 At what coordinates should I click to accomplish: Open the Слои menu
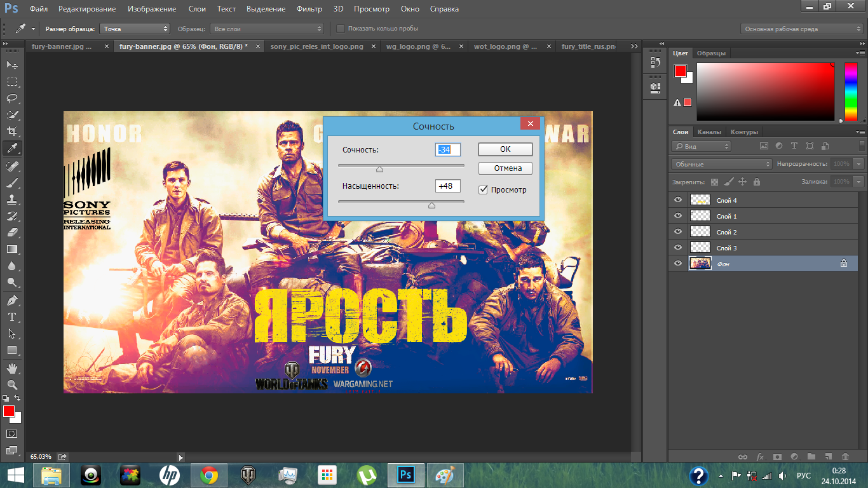(x=197, y=9)
